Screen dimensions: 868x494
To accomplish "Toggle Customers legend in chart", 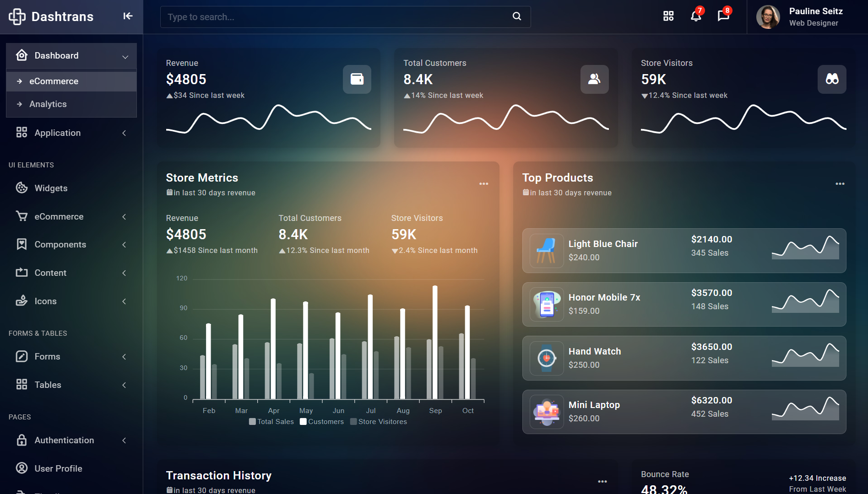I will coord(321,422).
